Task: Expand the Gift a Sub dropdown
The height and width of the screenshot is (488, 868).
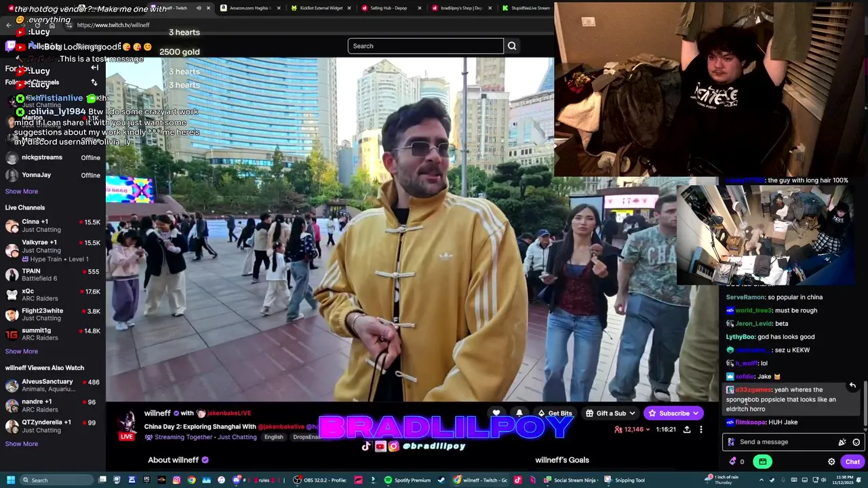Action: click(x=610, y=413)
